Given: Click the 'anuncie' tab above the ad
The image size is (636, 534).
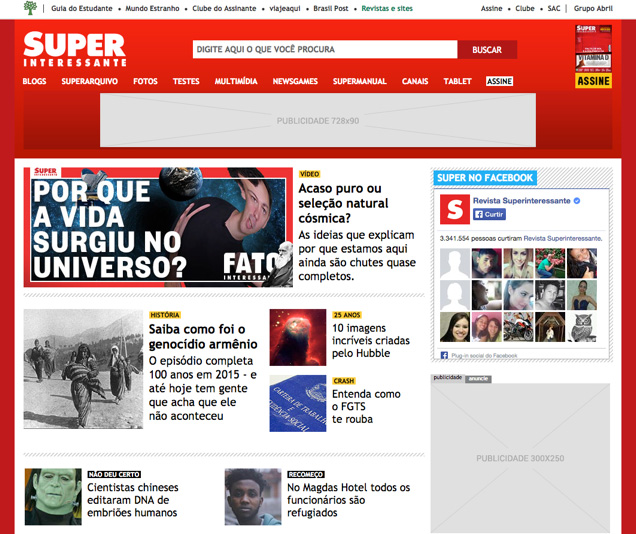Looking at the screenshot, I should 478,379.
